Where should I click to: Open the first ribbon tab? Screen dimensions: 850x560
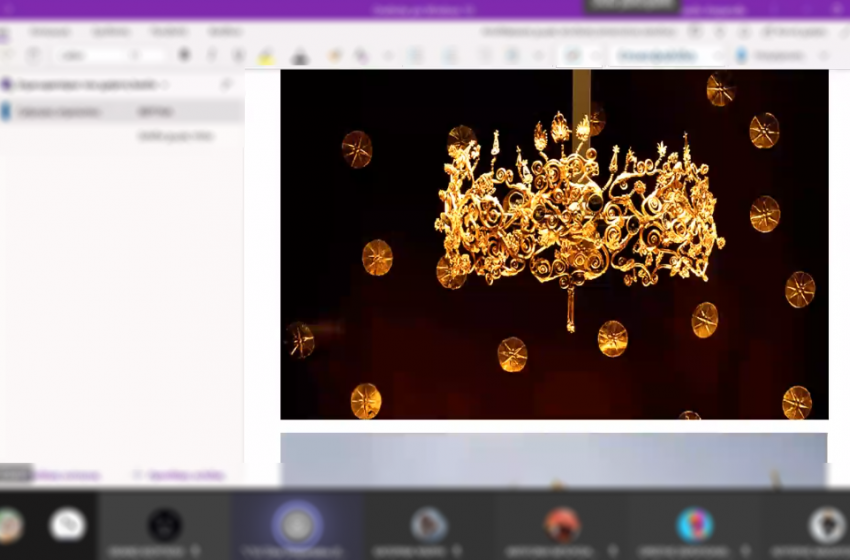click(x=49, y=32)
